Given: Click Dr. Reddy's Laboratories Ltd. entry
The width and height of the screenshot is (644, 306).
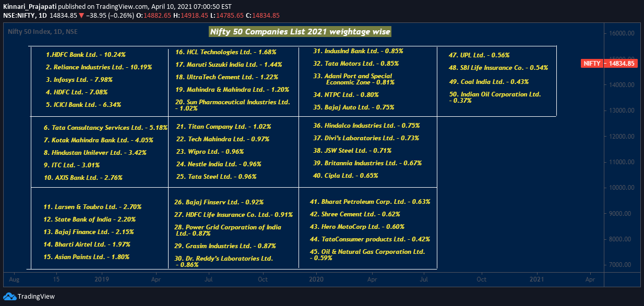Looking at the screenshot, I should click(223, 262).
